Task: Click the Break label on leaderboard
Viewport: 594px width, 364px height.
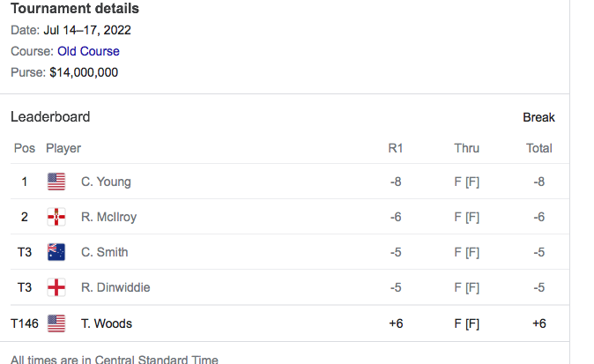Action: 538,117
